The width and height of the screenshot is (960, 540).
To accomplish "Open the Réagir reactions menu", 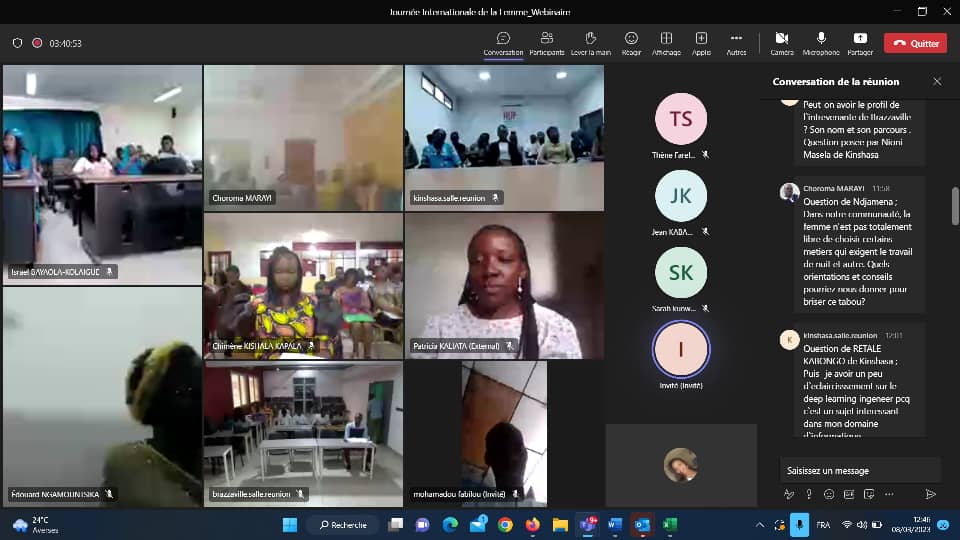I will [x=631, y=43].
